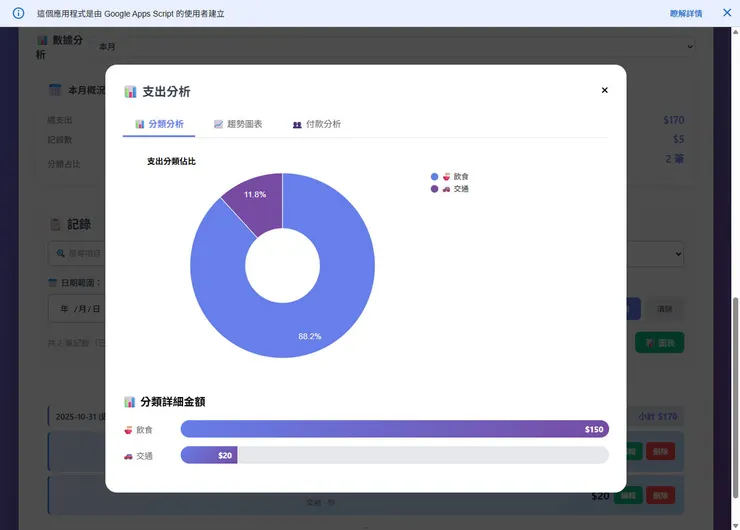Screen dimensions: 740x530
Task: Click the 分類詳細金額 chart icon
Action: (129, 402)
